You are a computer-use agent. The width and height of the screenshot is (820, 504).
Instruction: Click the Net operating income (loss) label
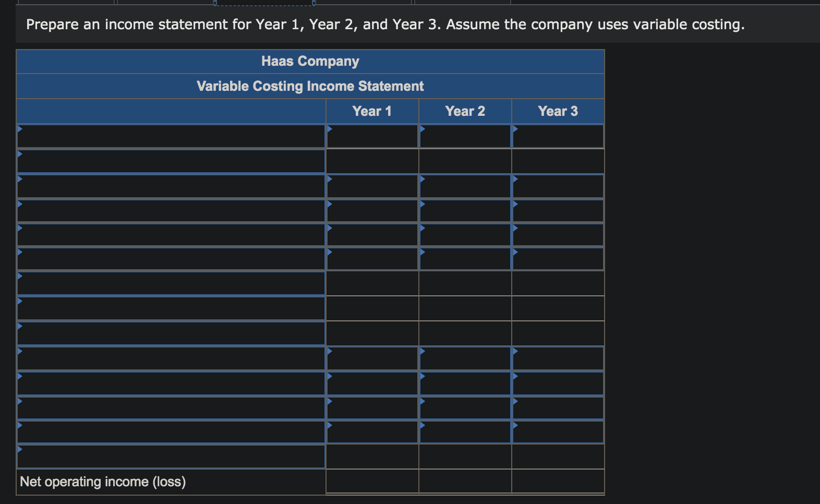pos(103,482)
